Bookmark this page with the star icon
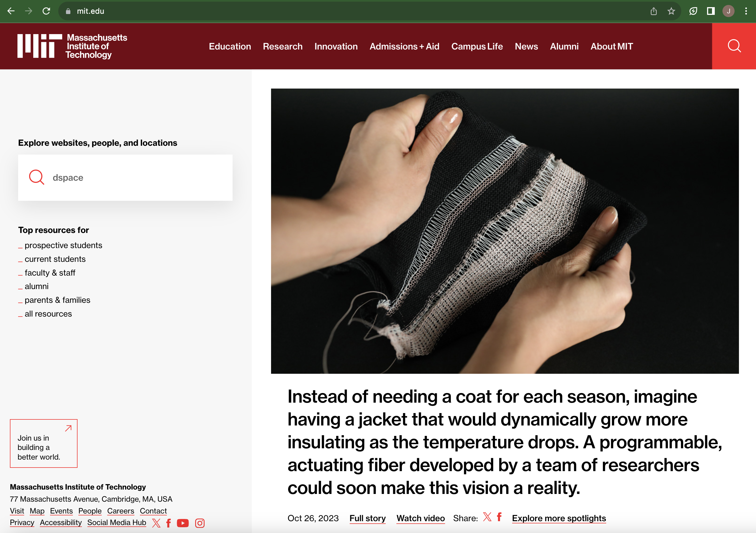The height and width of the screenshot is (533, 756). pyautogui.click(x=671, y=11)
